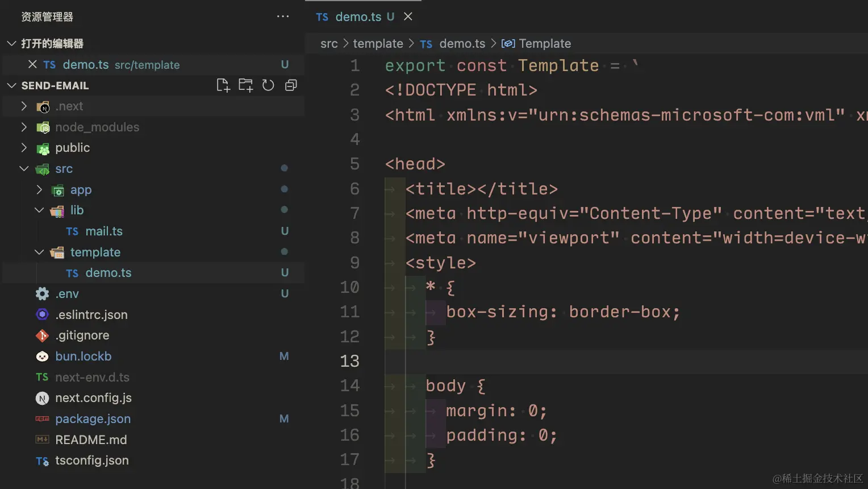Viewport: 868px width, 489px height.
Task: Click the <!DOCTYPE html> code line
Action: (461, 90)
